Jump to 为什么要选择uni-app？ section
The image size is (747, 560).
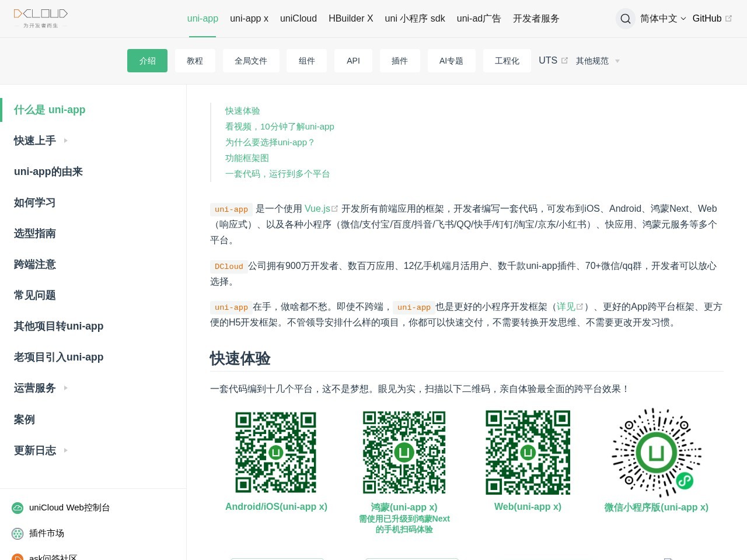point(270,142)
